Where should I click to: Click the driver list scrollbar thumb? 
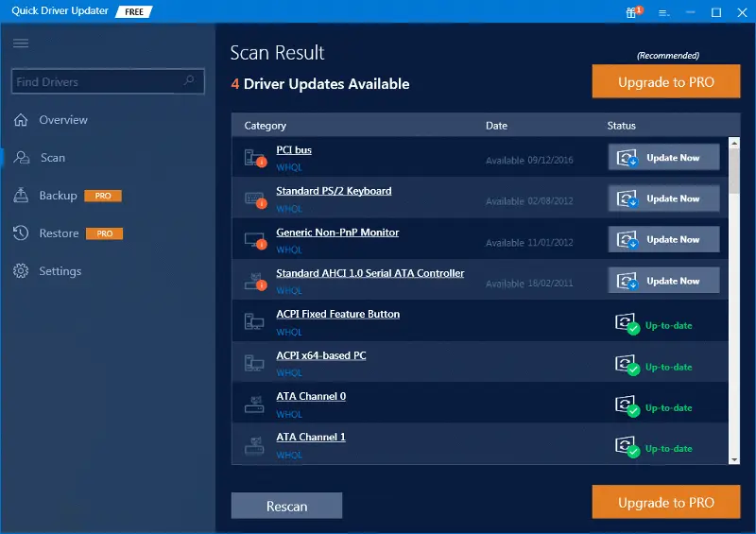pos(734,171)
